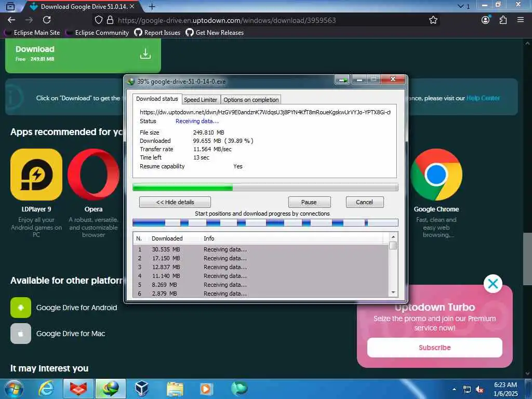Select connection row 3 with 12.837 MB

click(x=261, y=267)
